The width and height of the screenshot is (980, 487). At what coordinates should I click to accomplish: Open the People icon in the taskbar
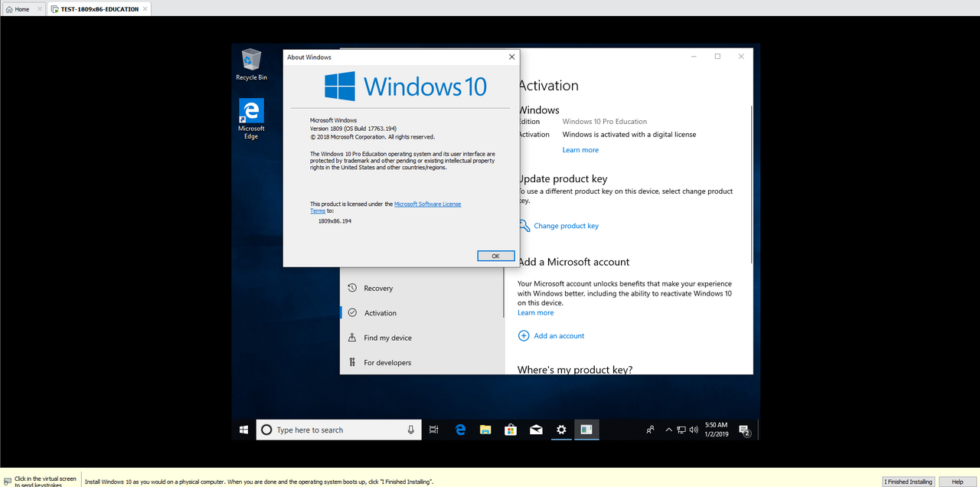650,430
